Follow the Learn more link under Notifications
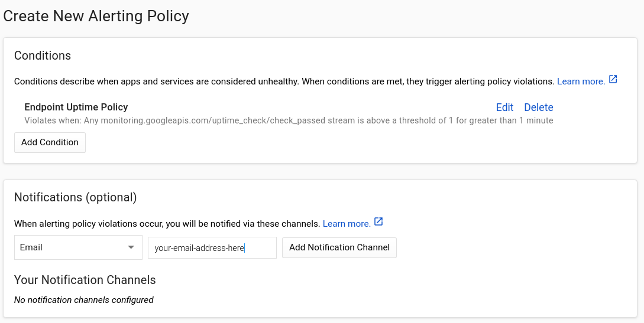The height and width of the screenshot is (323, 644). (x=347, y=224)
